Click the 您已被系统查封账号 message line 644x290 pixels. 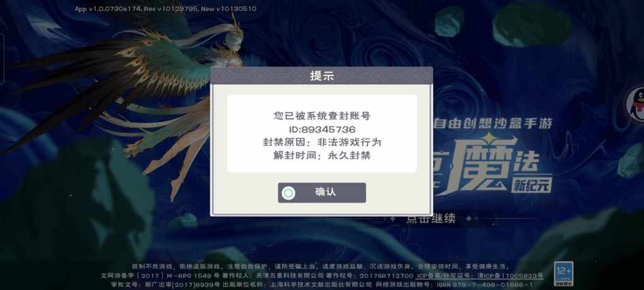[322, 116]
